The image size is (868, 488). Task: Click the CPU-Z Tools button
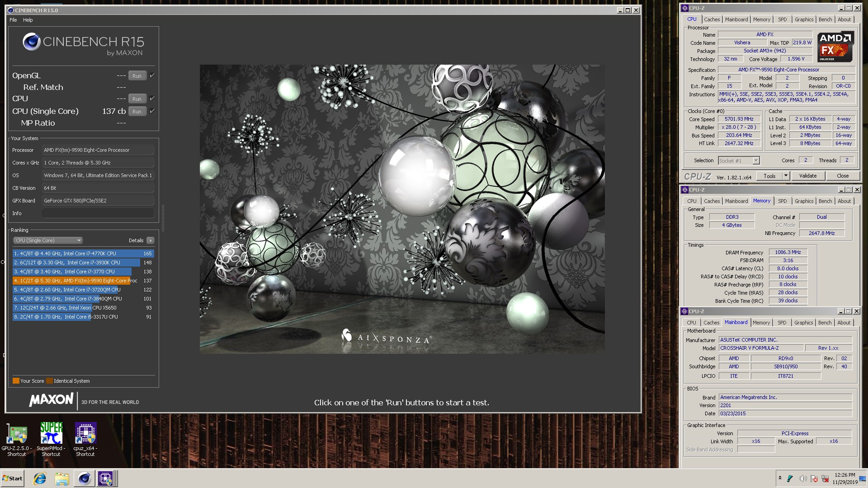click(769, 176)
